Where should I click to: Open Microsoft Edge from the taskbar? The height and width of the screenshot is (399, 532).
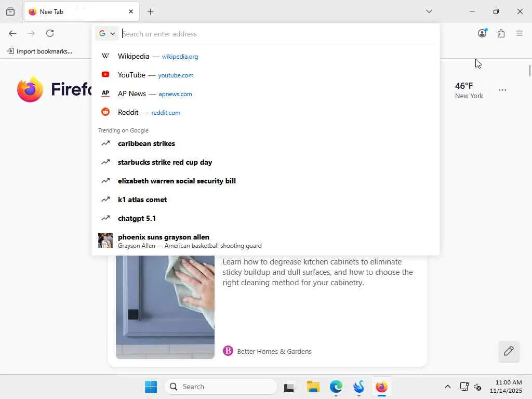336,387
